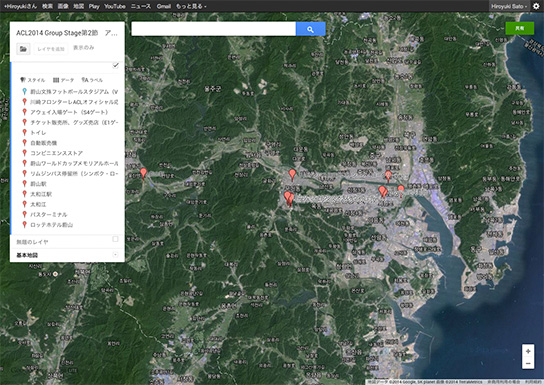Open Gmail in the top bar
This screenshot has width=544, height=385.
click(x=163, y=6)
